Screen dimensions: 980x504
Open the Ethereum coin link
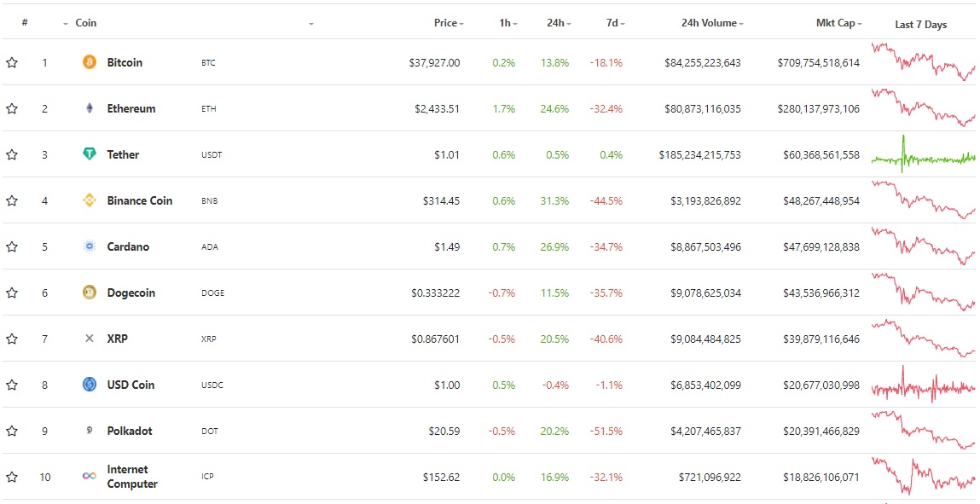pyautogui.click(x=130, y=108)
